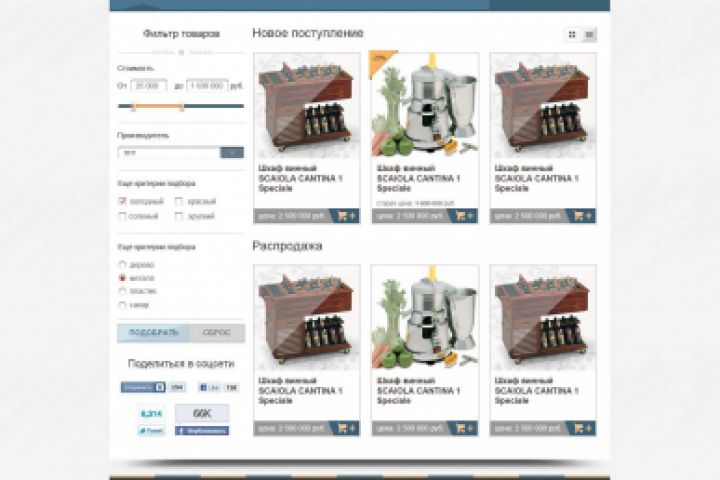Click the 'СБРОС' reset button
The width and height of the screenshot is (720, 480).
click(217, 333)
